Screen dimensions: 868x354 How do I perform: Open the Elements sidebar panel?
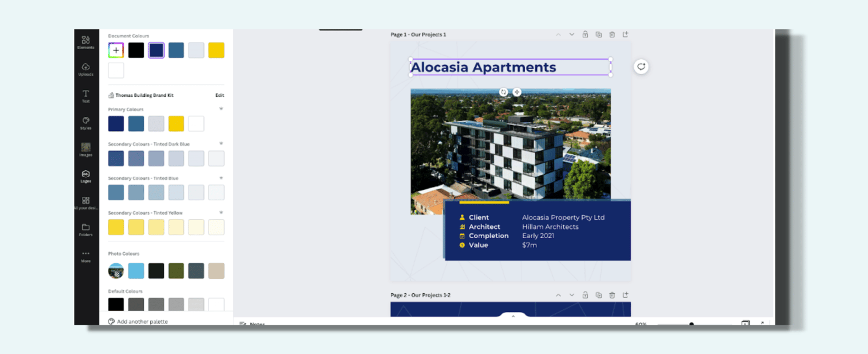(86, 42)
